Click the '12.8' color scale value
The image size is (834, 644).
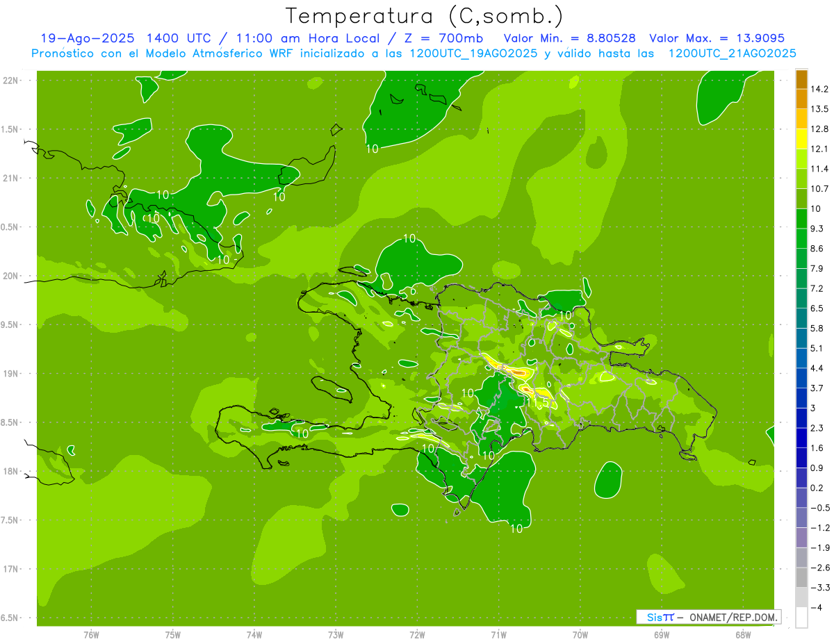[x=819, y=129]
